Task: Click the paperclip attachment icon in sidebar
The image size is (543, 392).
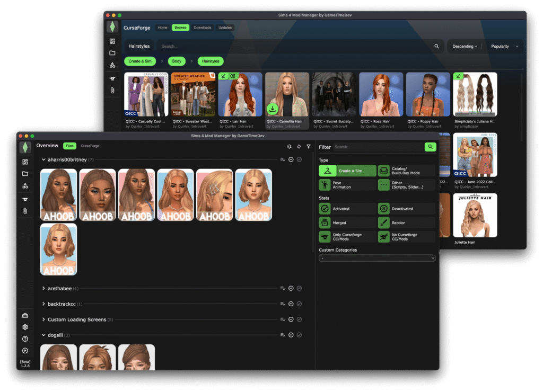Action: pos(25,210)
